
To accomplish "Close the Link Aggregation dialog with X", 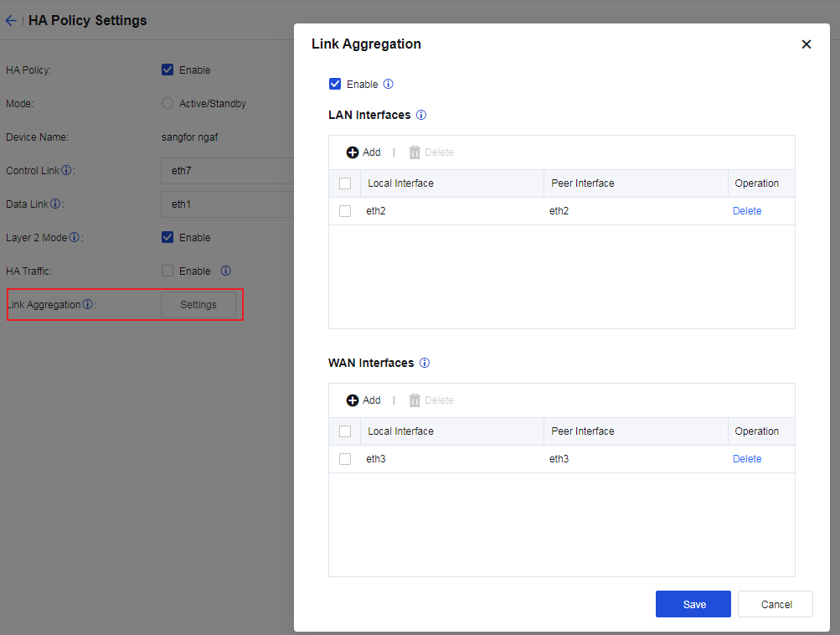I will click(807, 44).
